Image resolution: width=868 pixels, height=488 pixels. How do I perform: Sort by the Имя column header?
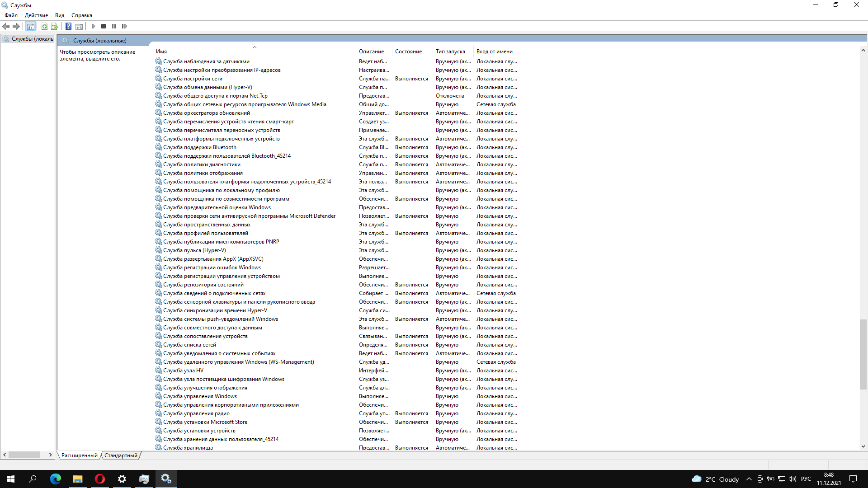pos(161,52)
